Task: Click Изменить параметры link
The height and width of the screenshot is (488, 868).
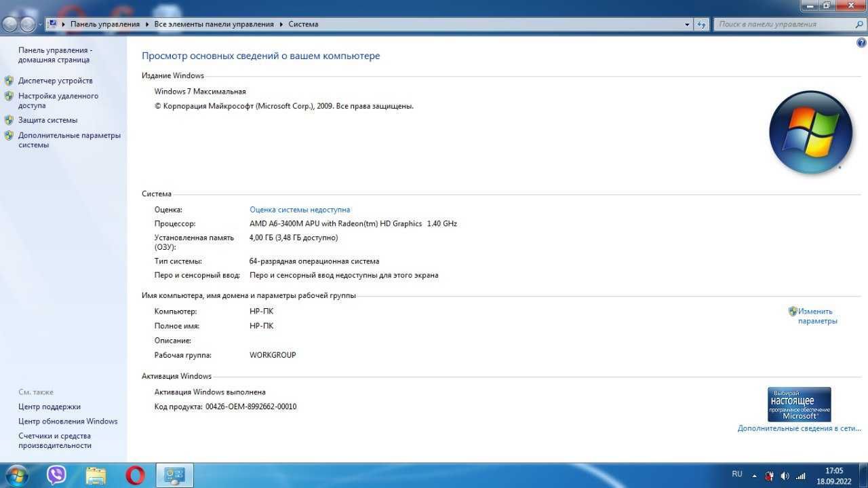Action: (817, 316)
